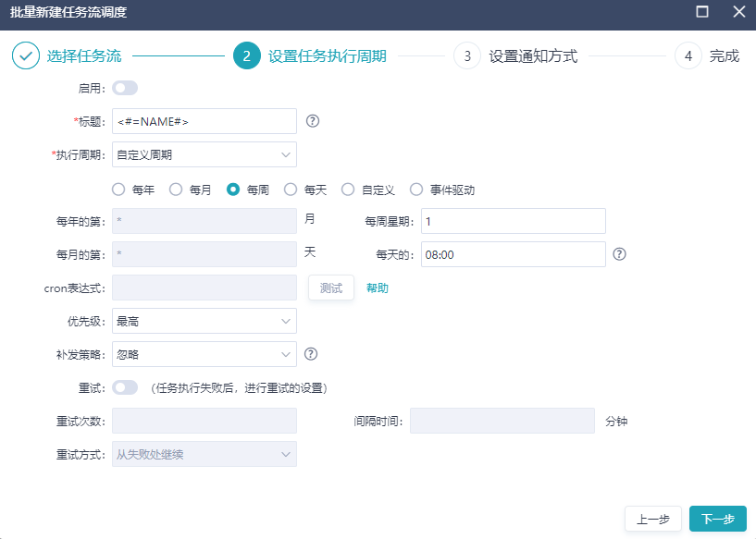
Task: Open help for the 标题 field
Action: [x=312, y=121]
